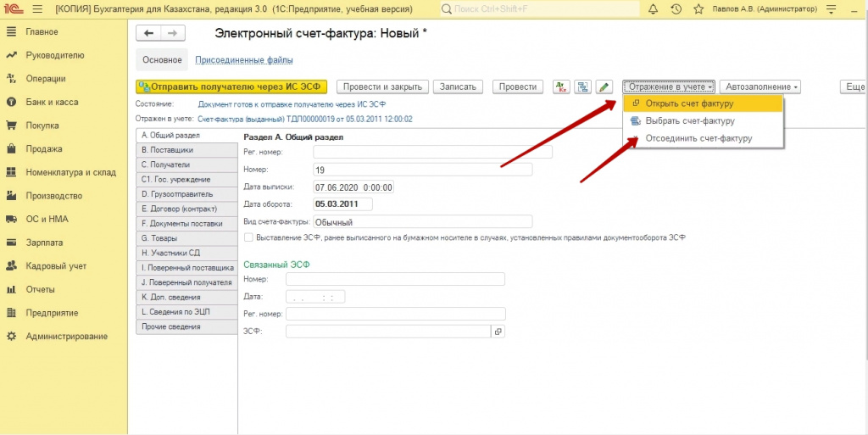This screenshot has height=435, width=868.
Task: Click the document structure icon
Action: click(x=583, y=86)
